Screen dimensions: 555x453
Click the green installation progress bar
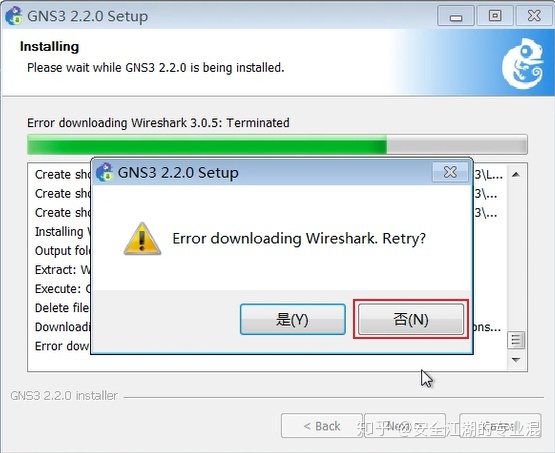click(x=277, y=144)
